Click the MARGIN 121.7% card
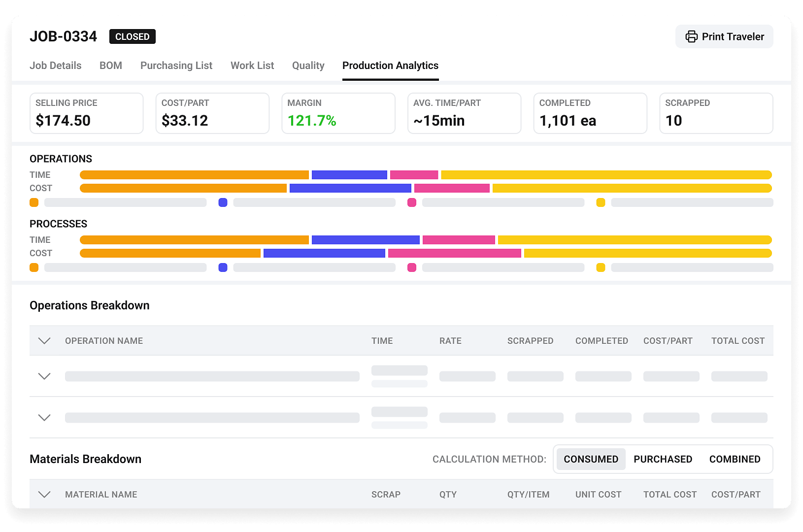 pyautogui.click(x=338, y=113)
